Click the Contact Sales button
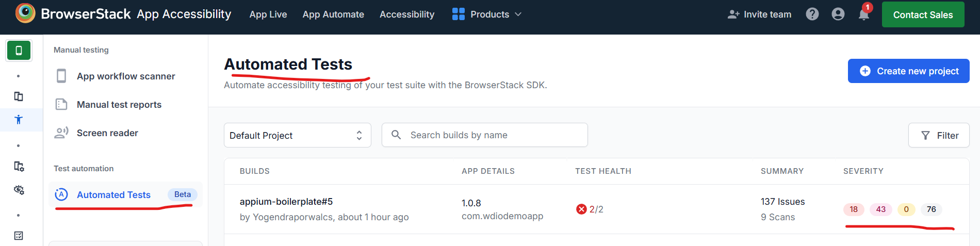 [923, 14]
